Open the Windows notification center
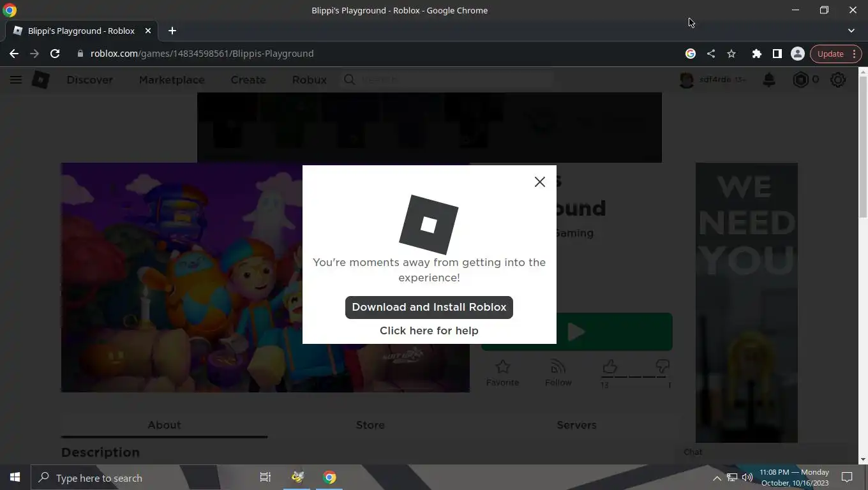 coord(847,477)
